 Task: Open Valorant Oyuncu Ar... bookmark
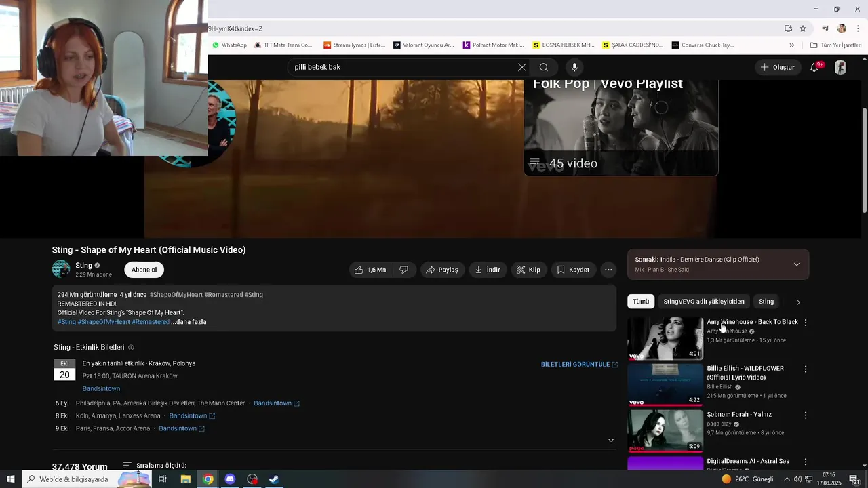pos(423,45)
